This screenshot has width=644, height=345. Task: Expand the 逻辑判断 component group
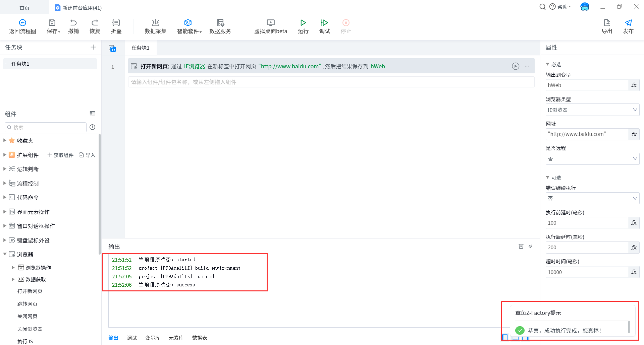[5, 169]
